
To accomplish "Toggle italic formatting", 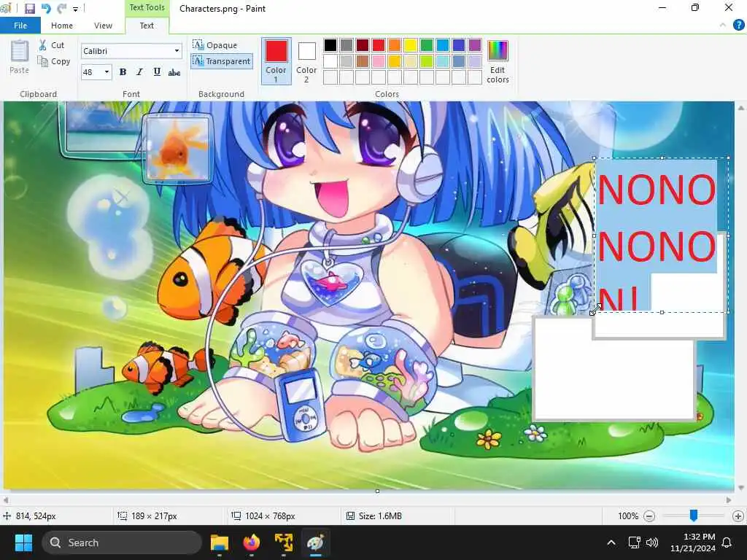I will (x=139, y=72).
